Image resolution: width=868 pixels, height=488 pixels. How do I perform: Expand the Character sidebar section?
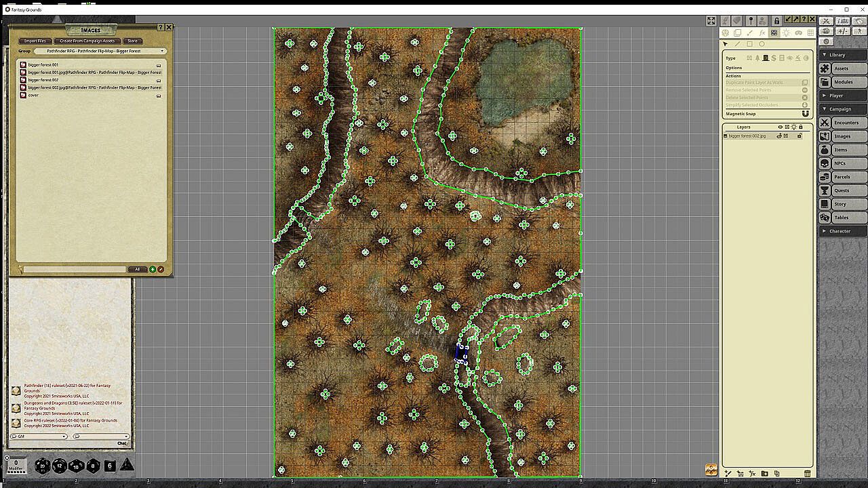pos(843,231)
